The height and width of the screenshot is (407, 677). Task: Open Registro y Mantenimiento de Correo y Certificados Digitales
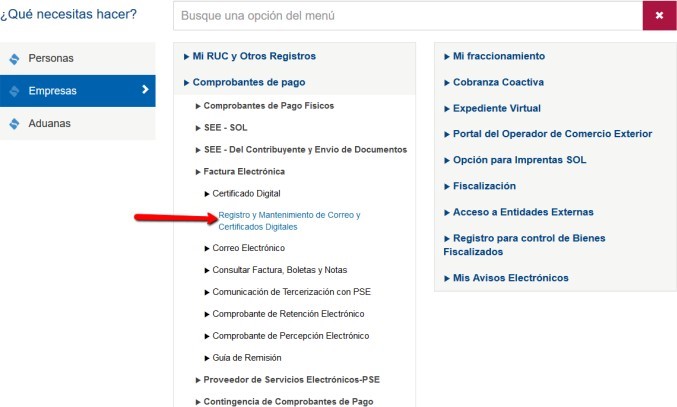point(289,221)
